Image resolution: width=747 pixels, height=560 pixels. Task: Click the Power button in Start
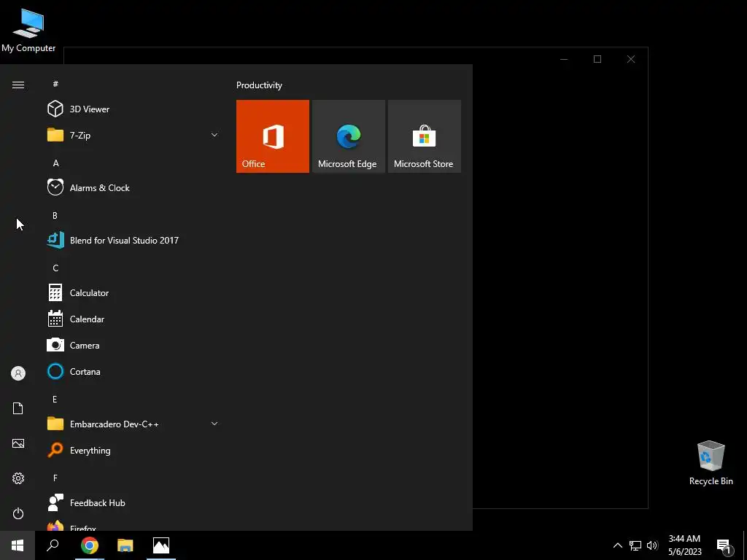pos(18,513)
